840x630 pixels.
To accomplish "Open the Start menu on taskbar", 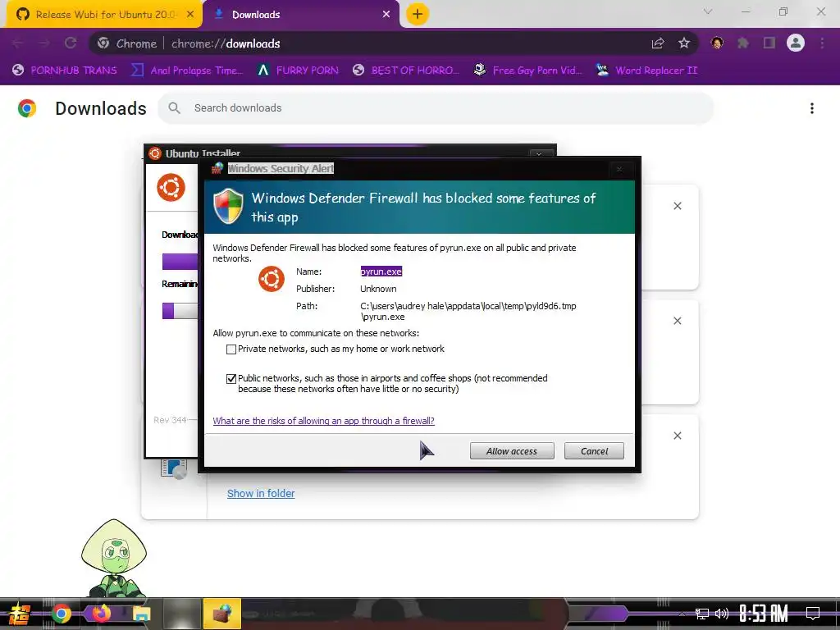I will point(20,614).
